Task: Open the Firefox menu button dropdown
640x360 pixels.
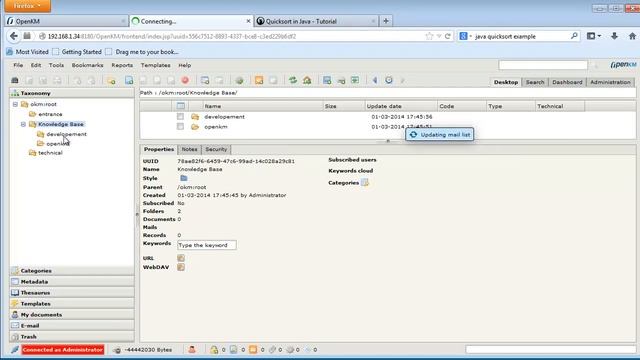Action: [28, 6]
